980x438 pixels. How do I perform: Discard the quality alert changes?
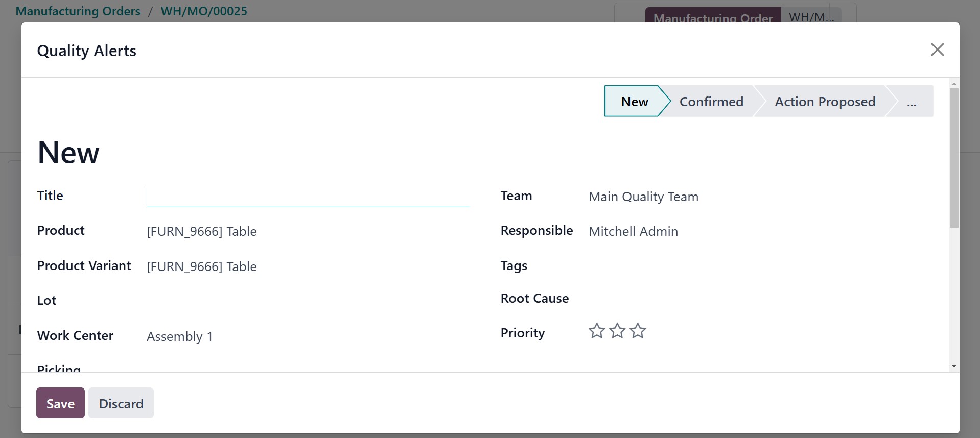pos(121,403)
